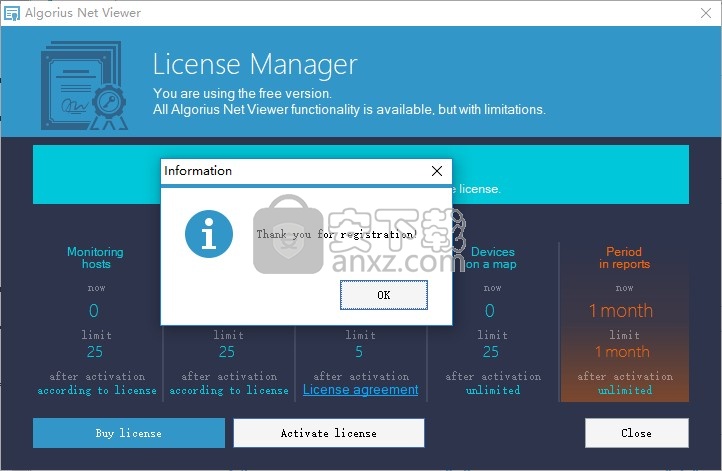Close the Algorius Net Viewer window
722x471 pixels.
(x=706, y=13)
